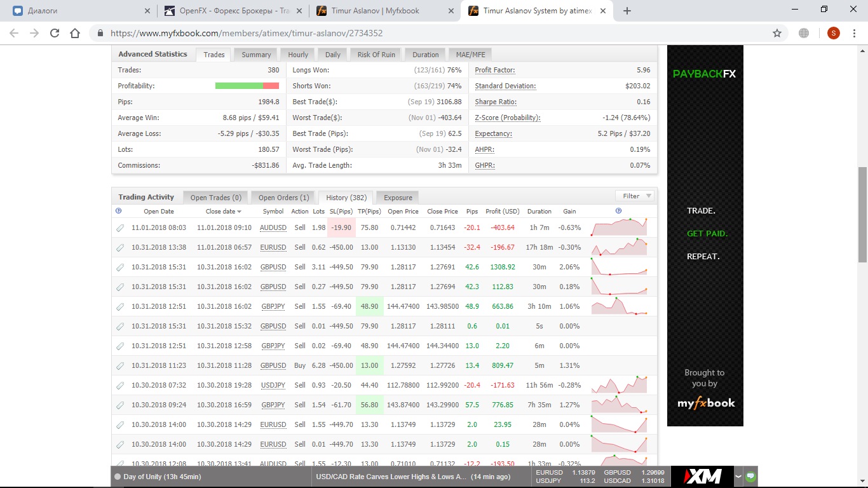The width and height of the screenshot is (868, 488).
Task: Expand bottom bar with the chevron by XM logo
Action: tap(738, 476)
